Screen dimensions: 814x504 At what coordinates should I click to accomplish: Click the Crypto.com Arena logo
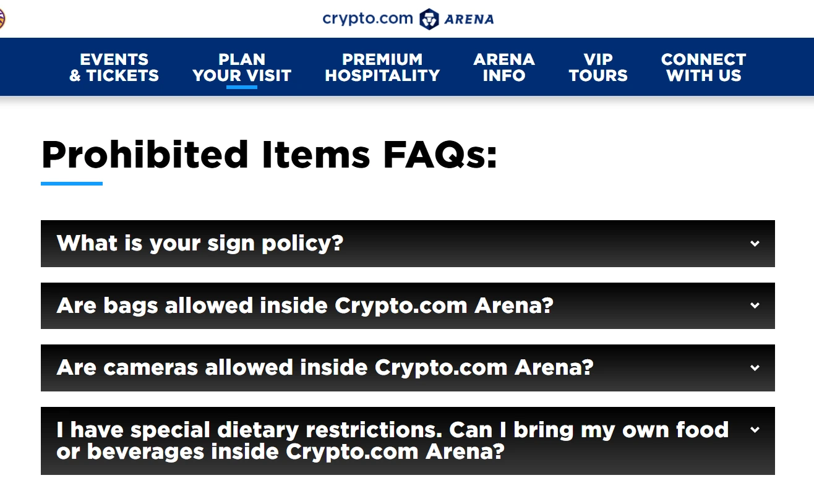point(408,19)
